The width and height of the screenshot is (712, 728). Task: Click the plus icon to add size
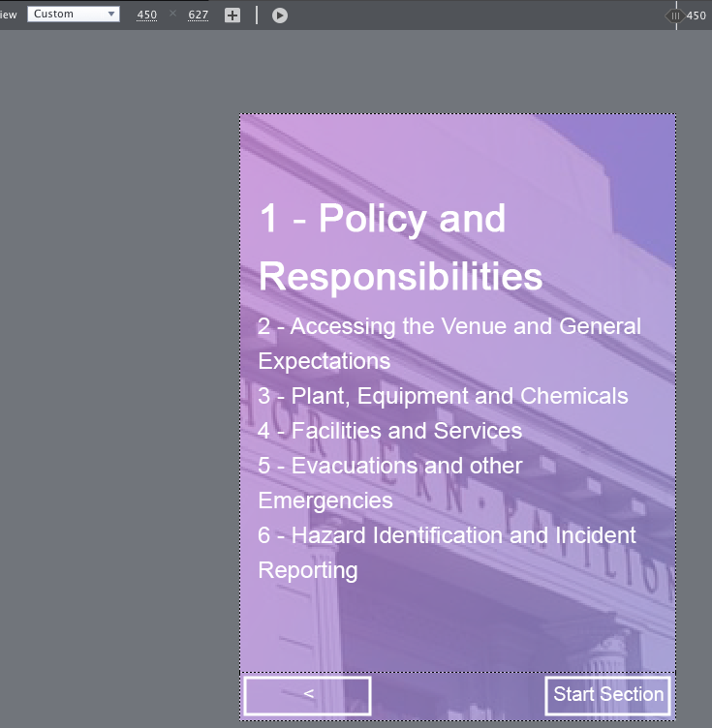tap(232, 15)
